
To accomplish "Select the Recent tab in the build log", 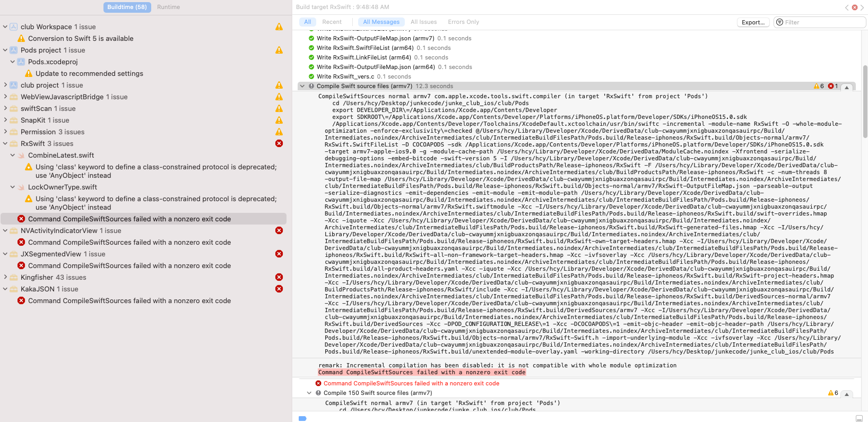I will tap(332, 22).
